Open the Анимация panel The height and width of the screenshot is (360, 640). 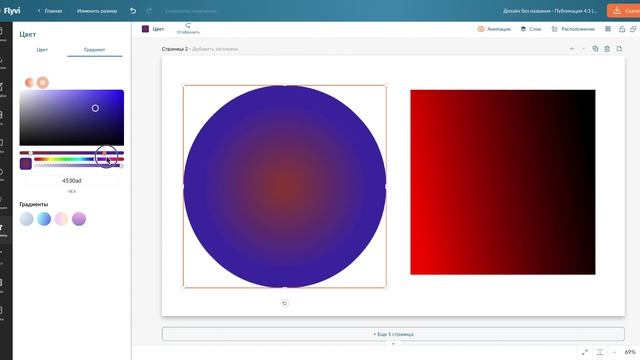coord(494,29)
